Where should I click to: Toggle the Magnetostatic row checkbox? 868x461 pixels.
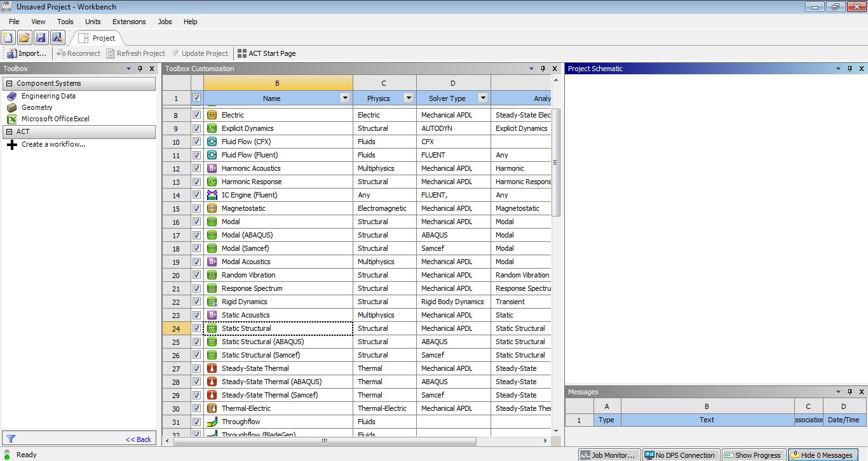click(196, 208)
